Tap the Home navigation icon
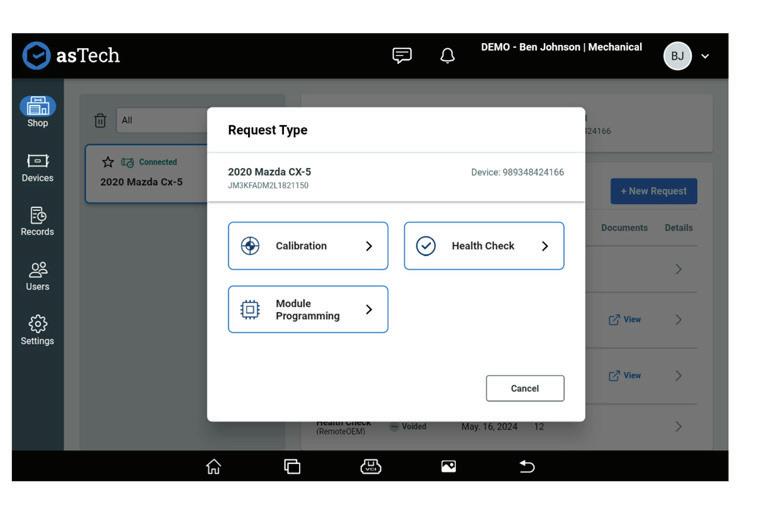 [213, 467]
